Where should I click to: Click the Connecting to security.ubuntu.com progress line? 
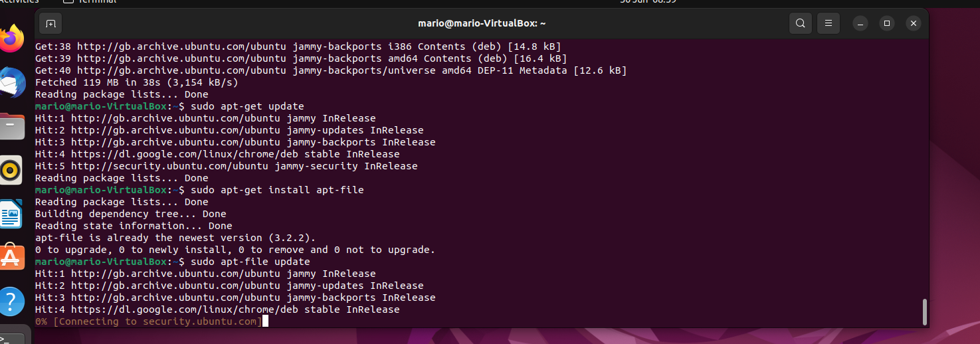coord(149,321)
